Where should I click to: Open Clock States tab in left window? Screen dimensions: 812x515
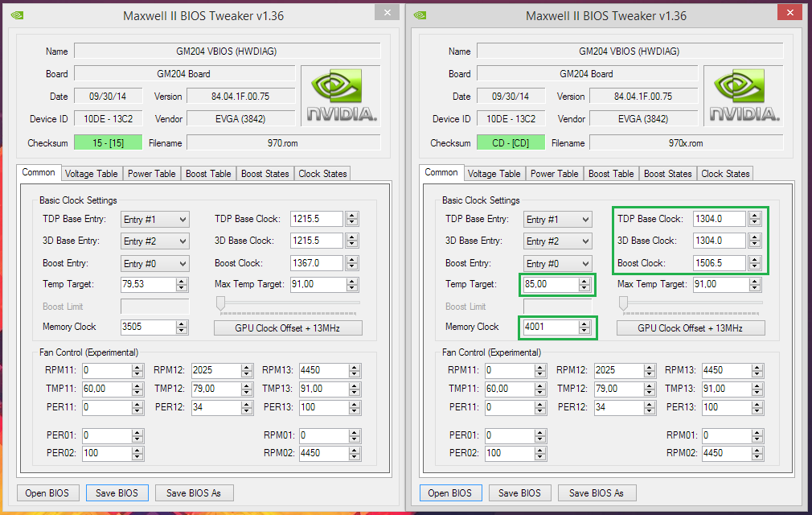322,174
